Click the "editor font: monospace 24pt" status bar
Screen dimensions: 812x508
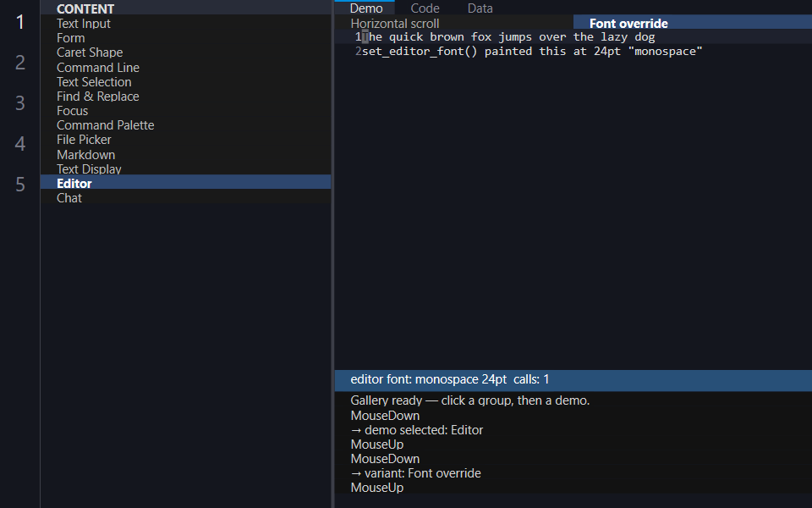point(573,380)
